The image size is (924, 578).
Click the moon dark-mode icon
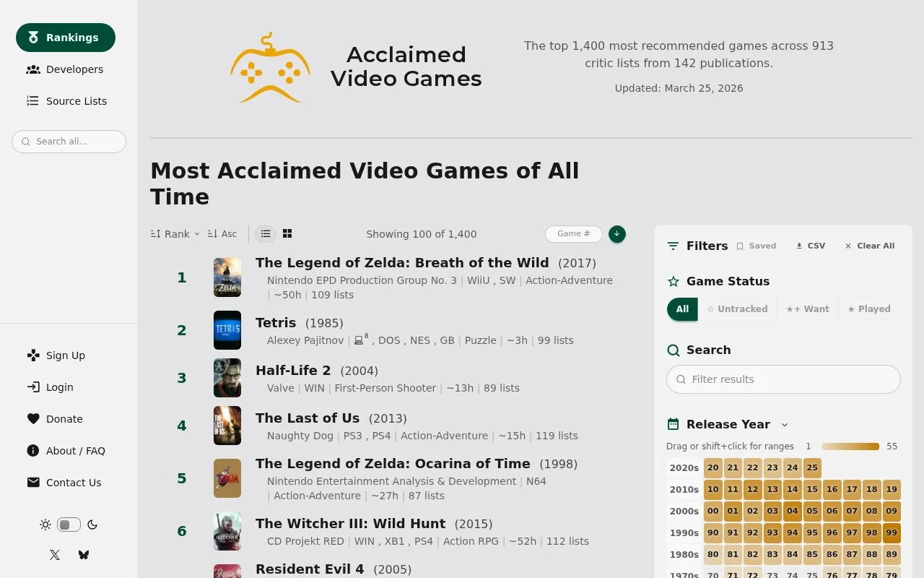coord(92,525)
